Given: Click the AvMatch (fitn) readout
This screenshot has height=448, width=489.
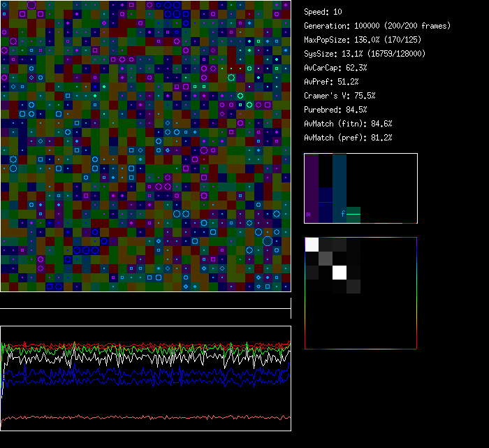Looking at the screenshot, I should click(x=348, y=124).
